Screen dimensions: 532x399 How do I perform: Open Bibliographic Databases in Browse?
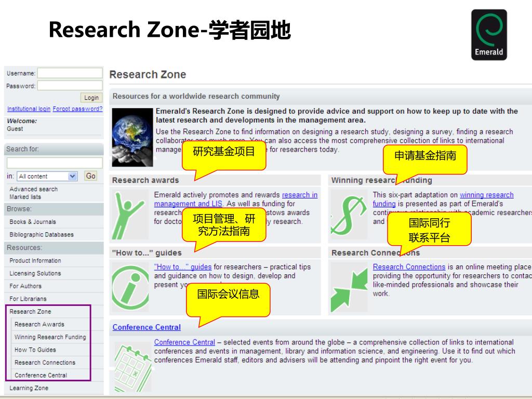(x=42, y=234)
